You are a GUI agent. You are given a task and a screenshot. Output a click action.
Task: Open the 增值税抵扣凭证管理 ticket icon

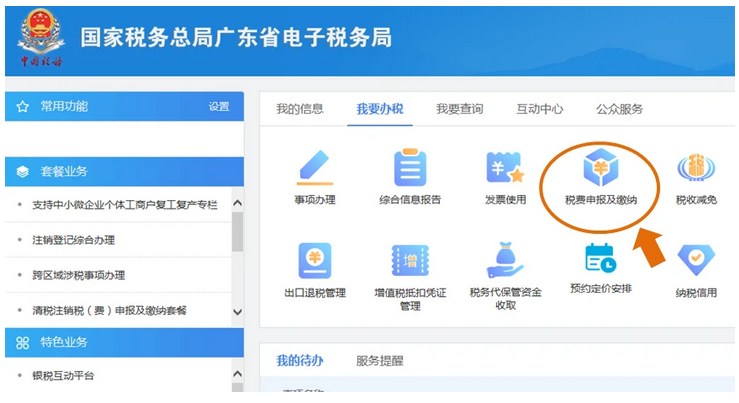click(x=410, y=260)
